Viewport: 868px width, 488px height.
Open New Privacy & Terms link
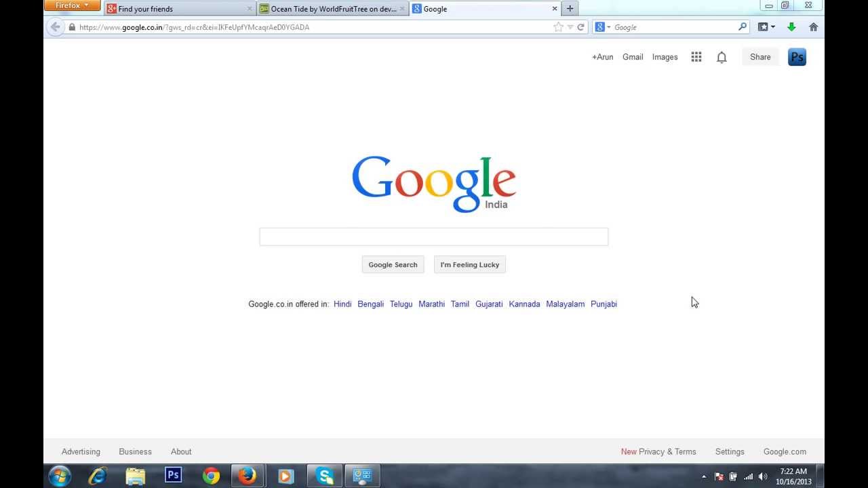[658, 451]
